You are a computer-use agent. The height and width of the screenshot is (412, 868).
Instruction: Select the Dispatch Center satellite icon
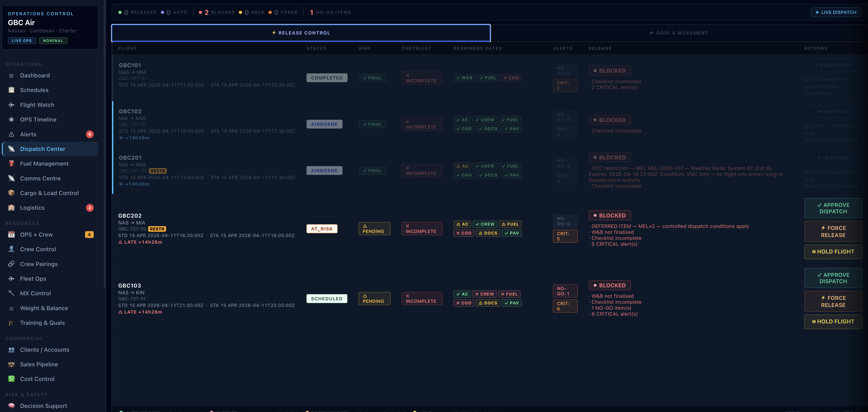tap(11, 149)
